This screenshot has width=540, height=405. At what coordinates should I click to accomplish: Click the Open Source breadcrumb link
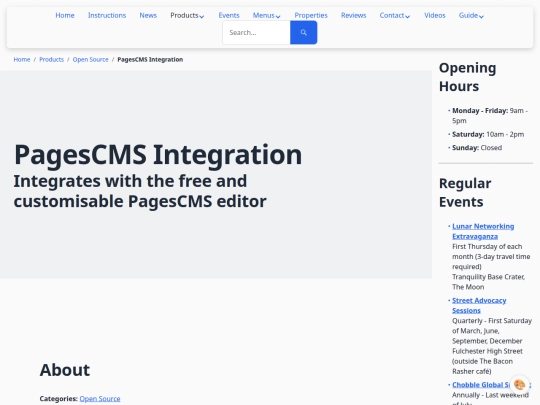click(90, 60)
